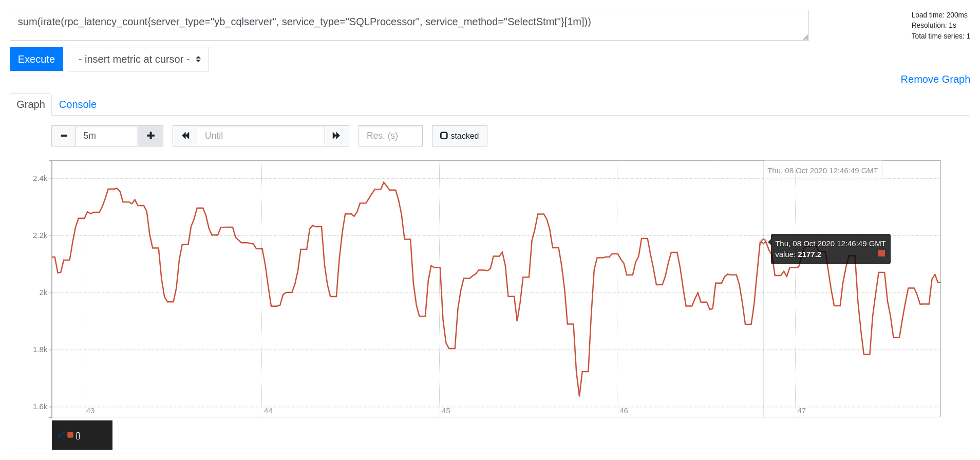Switch to the Console tab
The height and width of the screenshot is (460, 980).
78,104
